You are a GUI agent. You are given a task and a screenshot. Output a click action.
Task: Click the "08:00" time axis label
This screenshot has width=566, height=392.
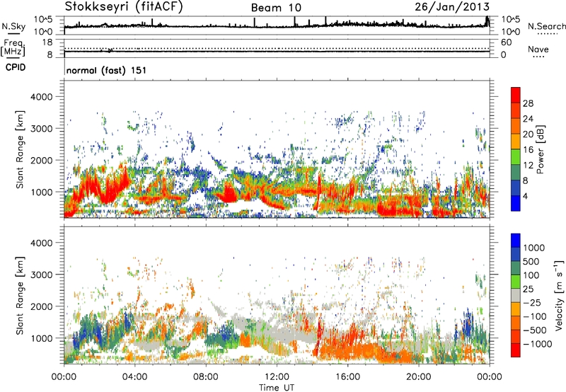point(206,377)
